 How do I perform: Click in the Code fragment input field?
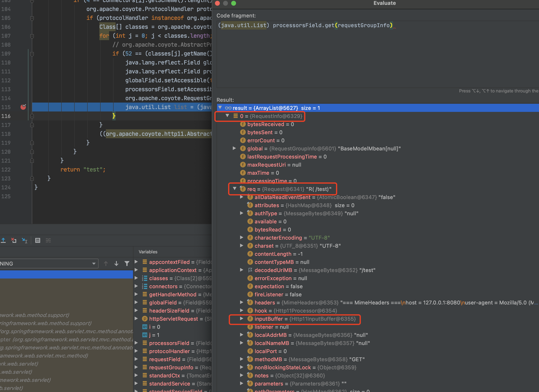click(x=378, y=54)
